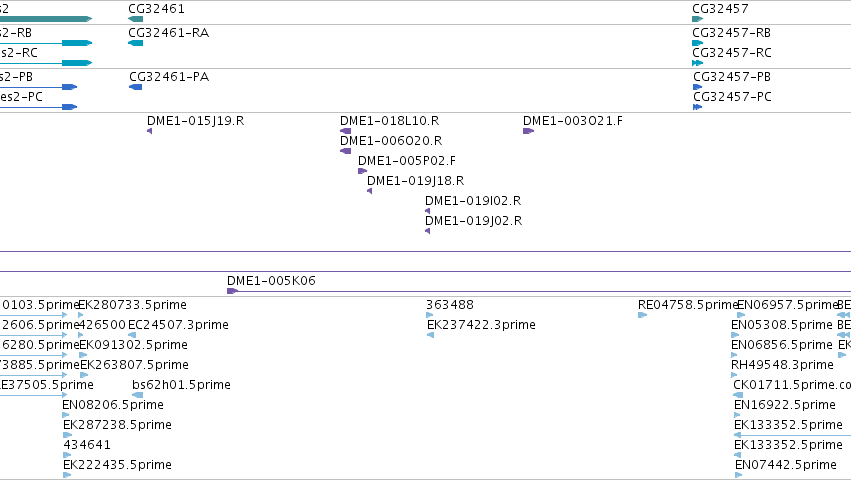Click the long purple BAC span line
Screen dimensions: 851x480
pyautogui.click(x=426, y=251)
